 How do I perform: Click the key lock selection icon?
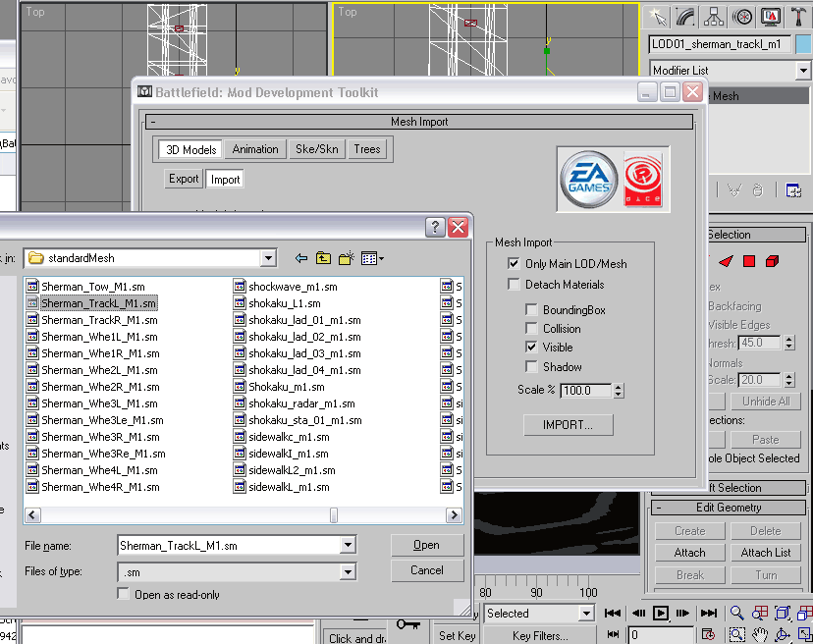408,624
